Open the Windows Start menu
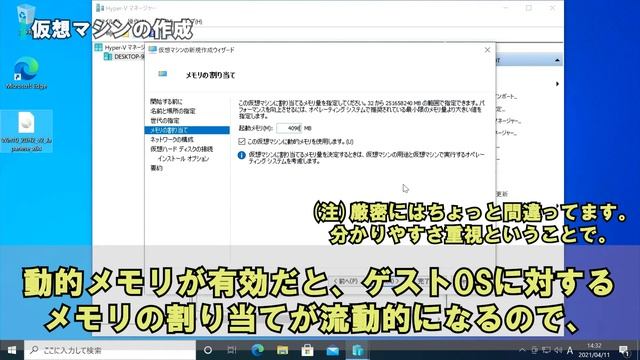 [12, 350]
